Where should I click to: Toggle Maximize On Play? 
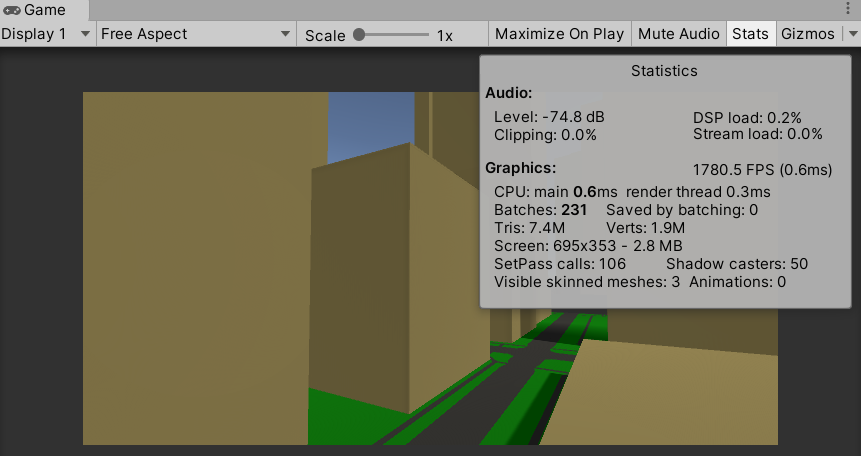click(x=560, y=34)
